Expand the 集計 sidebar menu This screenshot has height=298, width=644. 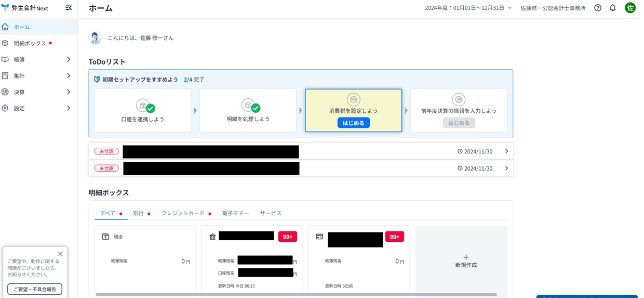(x=36, y=76)
